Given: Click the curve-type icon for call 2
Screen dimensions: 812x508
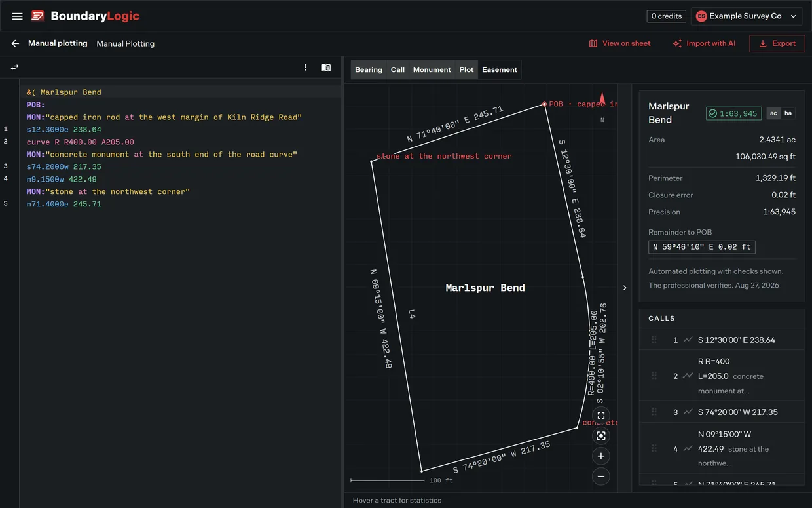Looking at the screenshot, I should click(688, 376).
